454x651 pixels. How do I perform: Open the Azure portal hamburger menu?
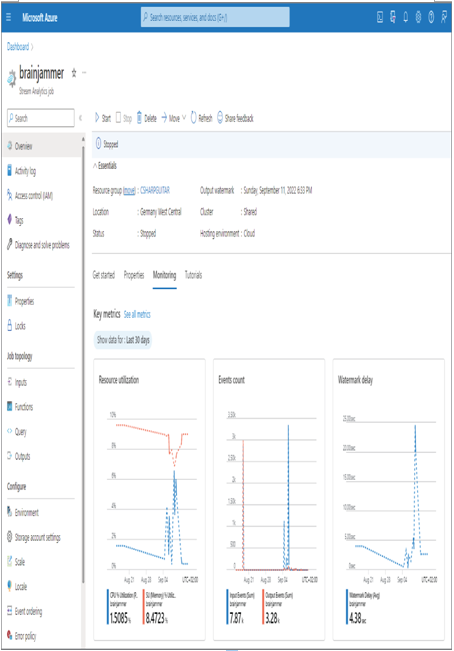point(9,17)
